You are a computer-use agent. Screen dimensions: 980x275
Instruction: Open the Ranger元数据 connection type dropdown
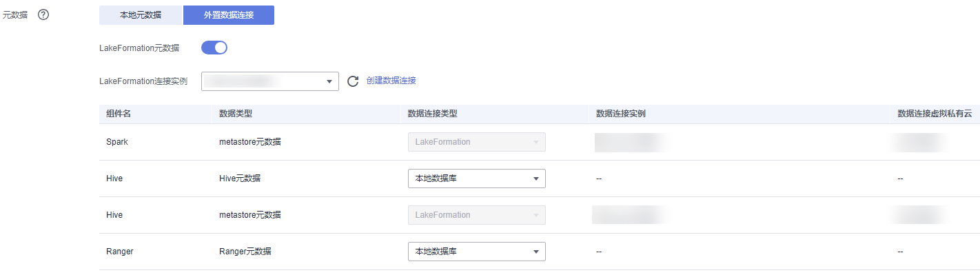[x=477, y=252]
